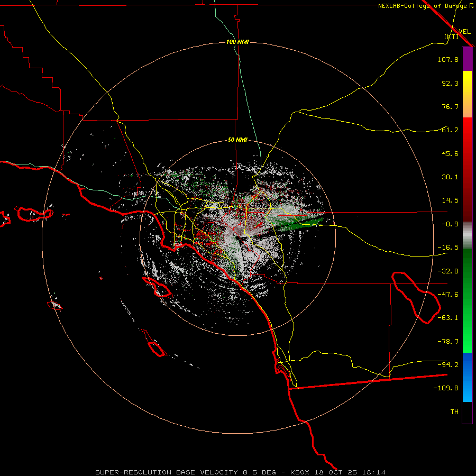
Task: Click the 107.8 velocity scale value
Action: click(448, 59)
